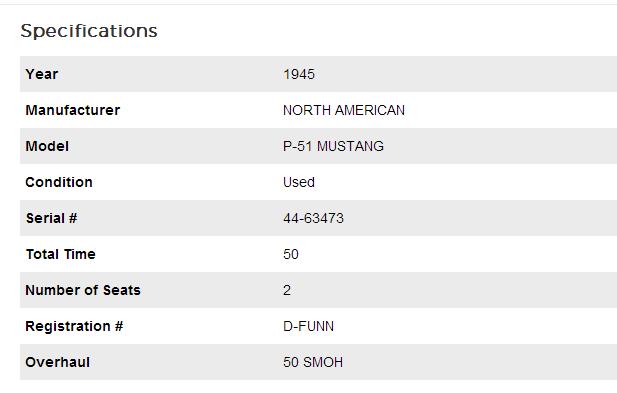Select the Condition label

coord(59,182)
